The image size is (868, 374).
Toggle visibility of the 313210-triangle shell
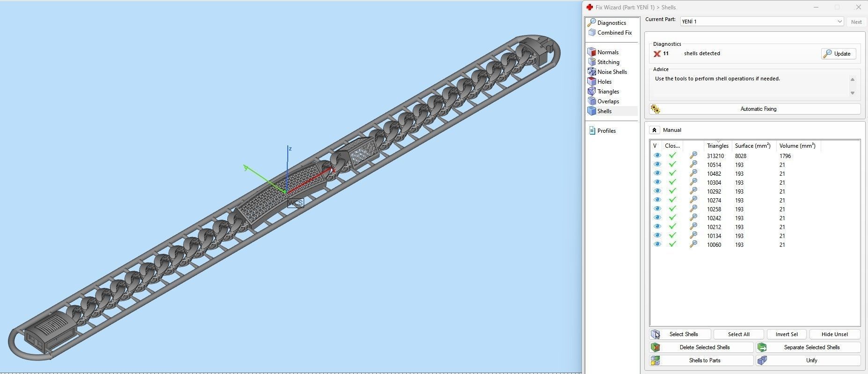(657, 156)
